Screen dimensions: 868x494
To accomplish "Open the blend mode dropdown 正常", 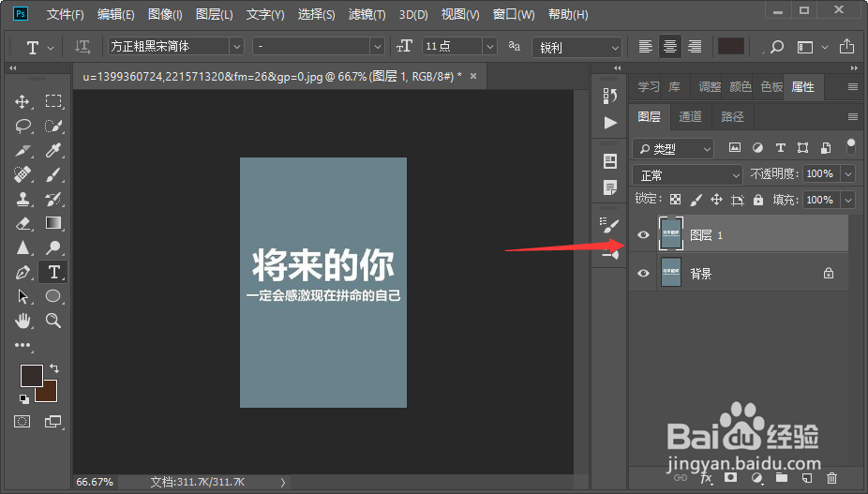I will 687,175.
